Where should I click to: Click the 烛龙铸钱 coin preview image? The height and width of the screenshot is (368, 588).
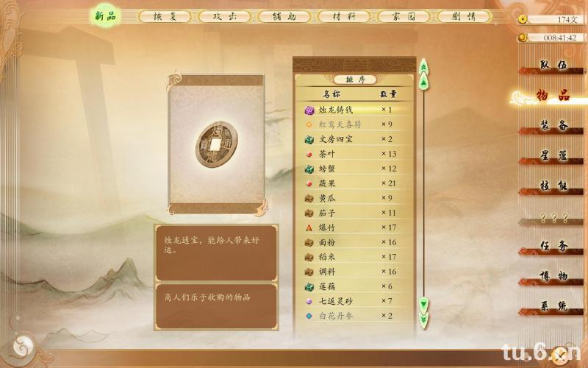point(216,144)
